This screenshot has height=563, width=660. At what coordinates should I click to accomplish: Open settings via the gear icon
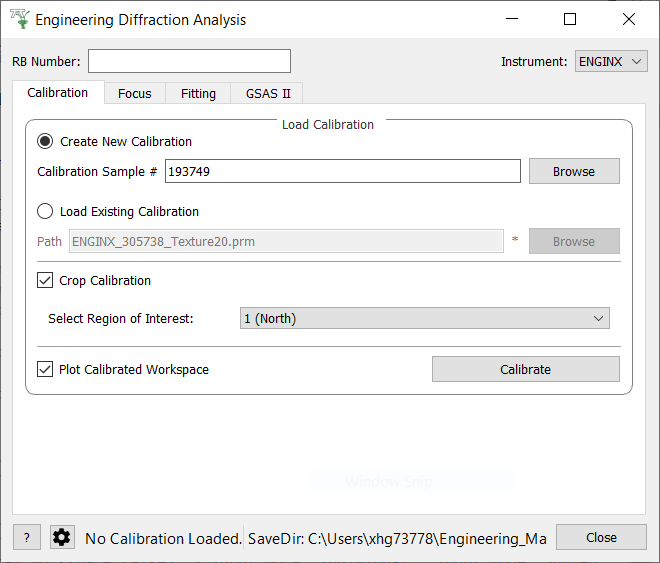pos(62,538)
